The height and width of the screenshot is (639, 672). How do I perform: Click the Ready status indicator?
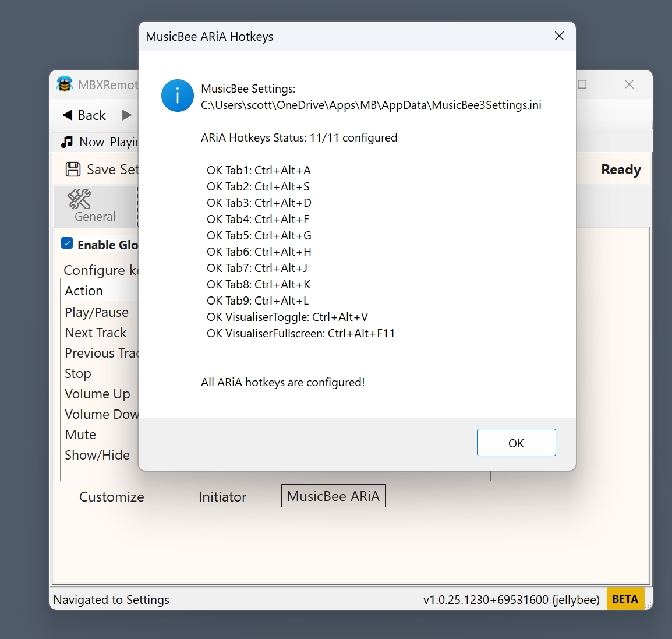pos(621,170)
